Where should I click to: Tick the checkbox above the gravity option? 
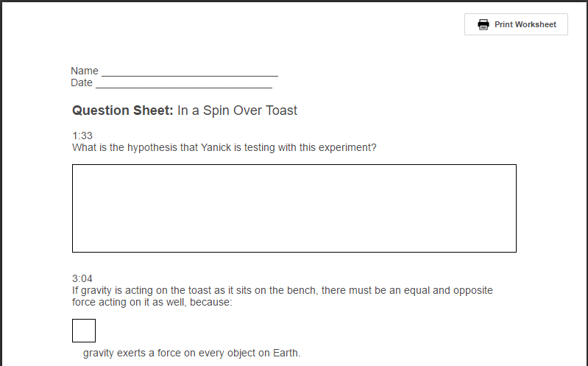coord(84,331)
